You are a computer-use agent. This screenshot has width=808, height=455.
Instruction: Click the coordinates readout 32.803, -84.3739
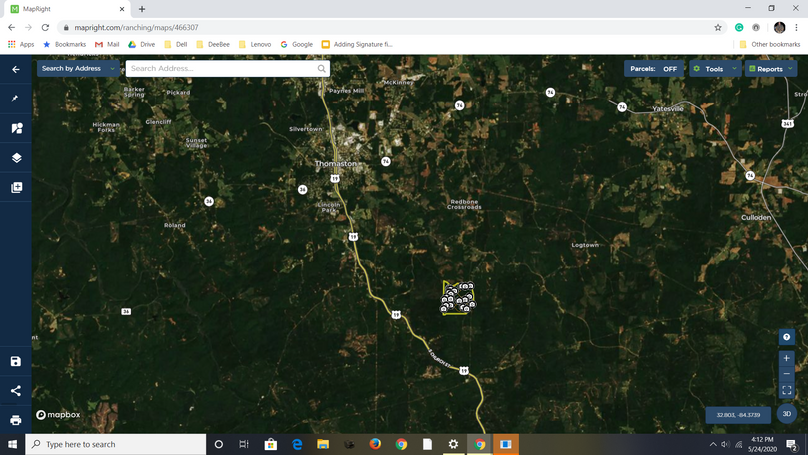click(738, 415)
